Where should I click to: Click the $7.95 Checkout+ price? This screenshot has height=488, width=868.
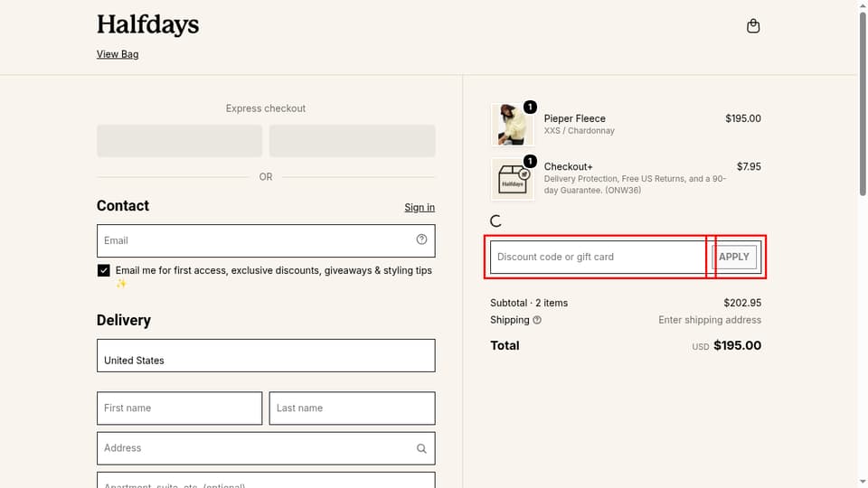coord(749,166)
